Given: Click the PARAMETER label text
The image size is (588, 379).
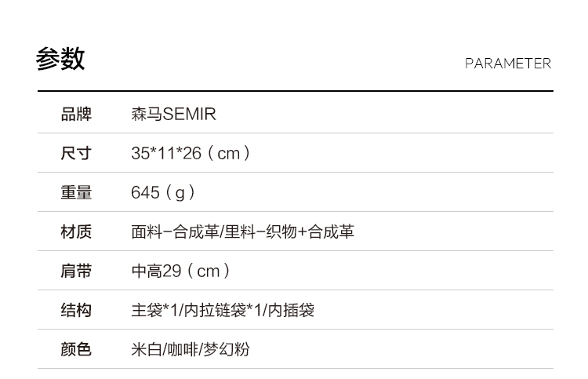Looking at the screenshot, I should 507,64.
